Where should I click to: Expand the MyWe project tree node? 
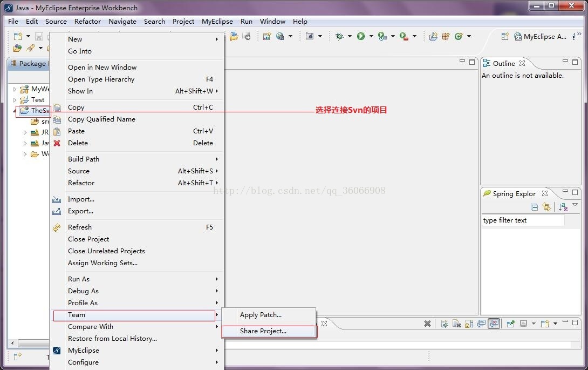click(x=15, y=90)
